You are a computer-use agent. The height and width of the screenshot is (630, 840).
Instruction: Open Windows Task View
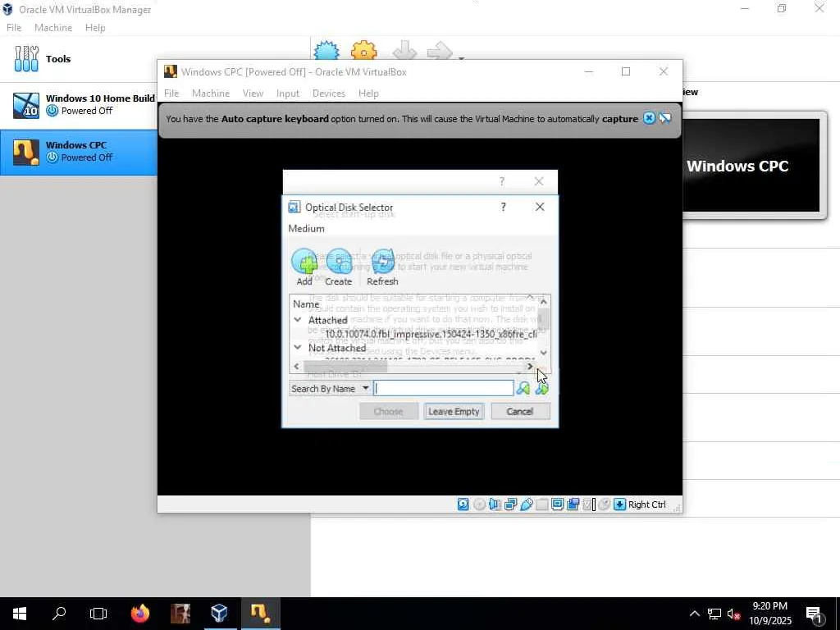98,614
